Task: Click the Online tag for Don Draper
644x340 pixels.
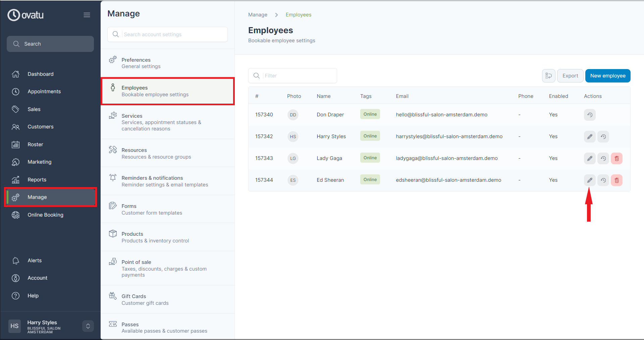Action: (370, 114)
